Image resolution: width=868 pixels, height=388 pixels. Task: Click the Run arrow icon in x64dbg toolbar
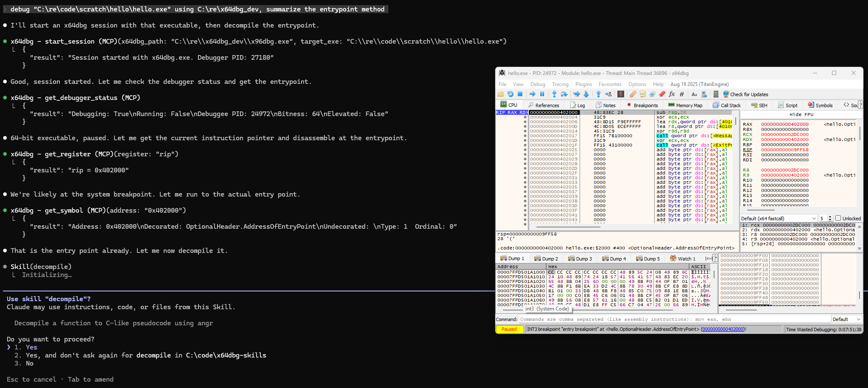[x=532, y=94]
